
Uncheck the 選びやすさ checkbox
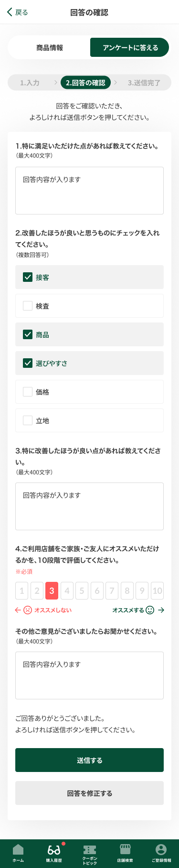tap(28, 363)
